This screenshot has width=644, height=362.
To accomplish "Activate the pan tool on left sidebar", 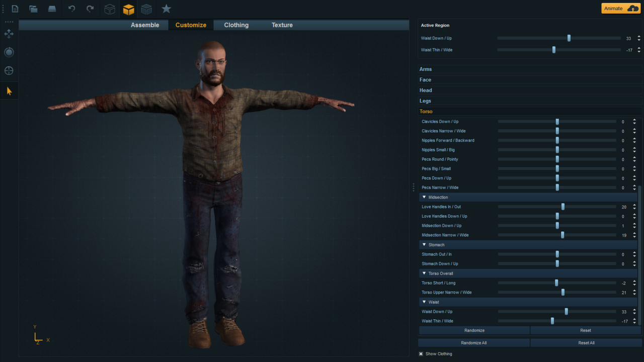I will pyautogui.click(x=9, y=34).
